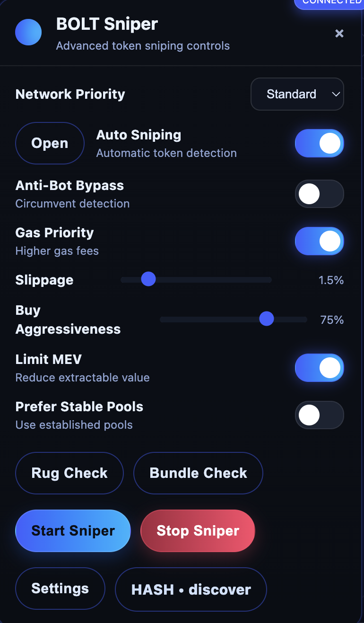Switch off the Limit MEV toggle
The width and height of the screenshot is (364, 623).
click(319, 368)
